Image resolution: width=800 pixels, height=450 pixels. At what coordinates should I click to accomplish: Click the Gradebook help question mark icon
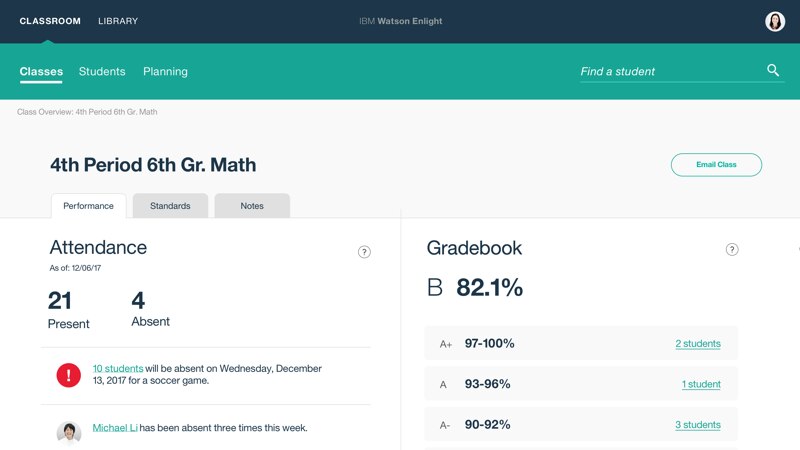(732, 249)
